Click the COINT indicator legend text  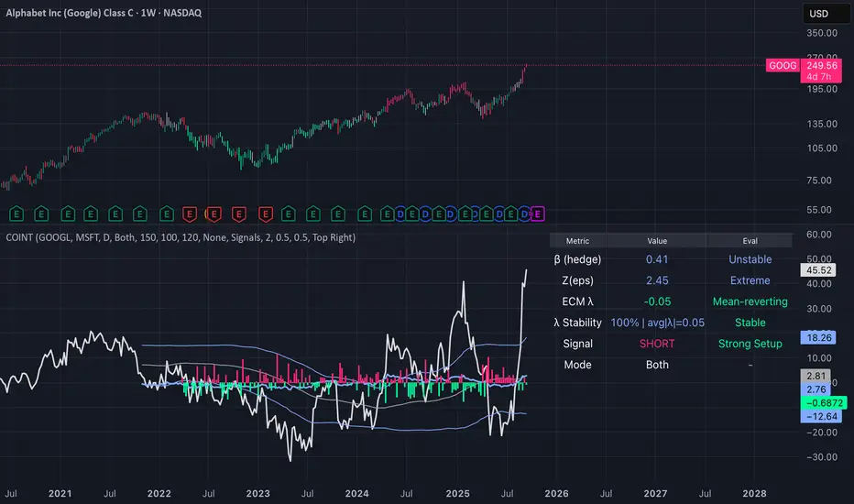(x=181, y=237)
